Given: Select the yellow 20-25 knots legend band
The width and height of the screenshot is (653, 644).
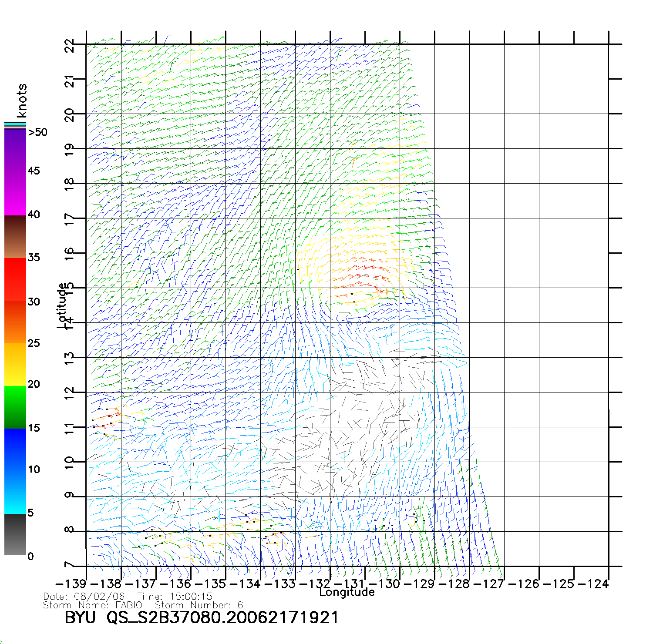Looking at the screenshot, I should (x=15, y=365).
